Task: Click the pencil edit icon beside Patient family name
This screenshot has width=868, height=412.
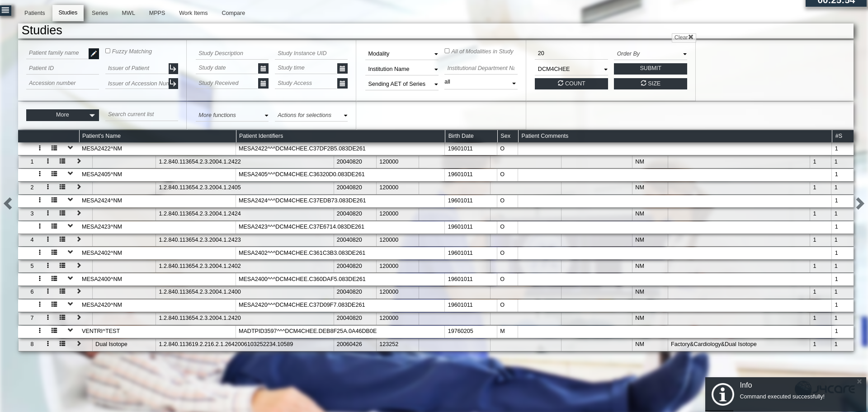Action: 94,53
